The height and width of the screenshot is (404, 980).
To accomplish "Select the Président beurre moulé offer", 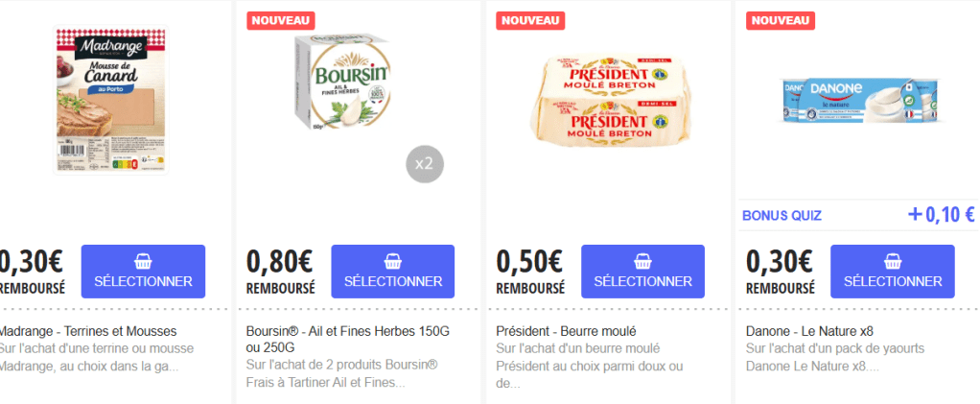I will click(642, 272).
